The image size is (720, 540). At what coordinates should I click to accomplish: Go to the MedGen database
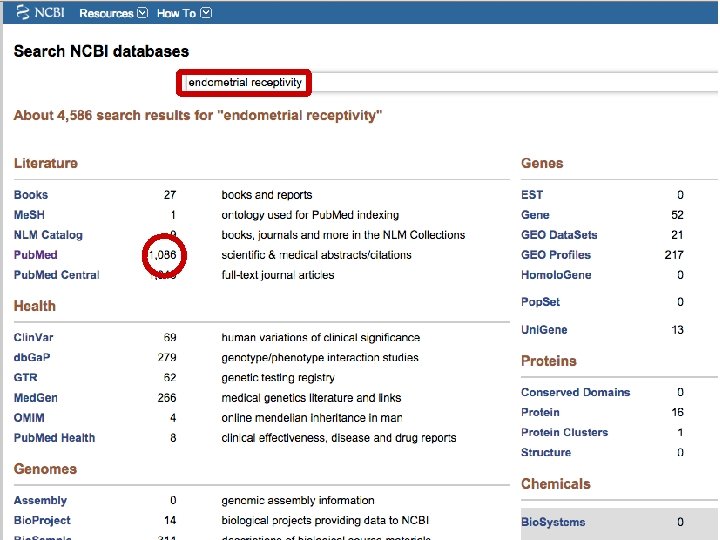(x=35, y=398)
